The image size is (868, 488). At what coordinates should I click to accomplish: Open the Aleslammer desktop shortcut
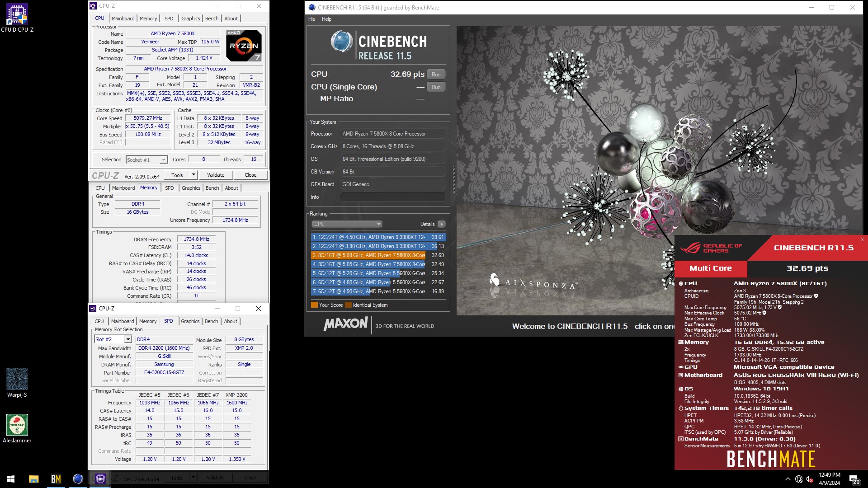point(17,428)
